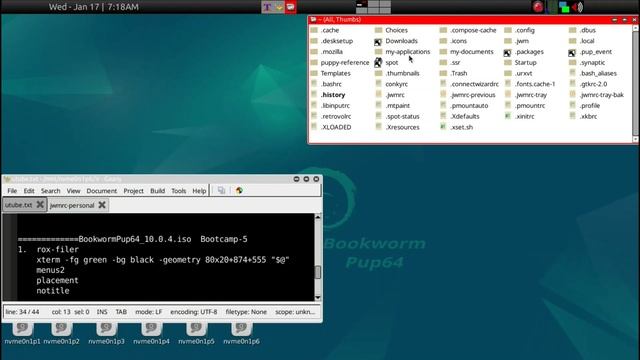Screen dimensions: 640x360
Task: Open the .Trash folder
Action: [x=453, y=73]
